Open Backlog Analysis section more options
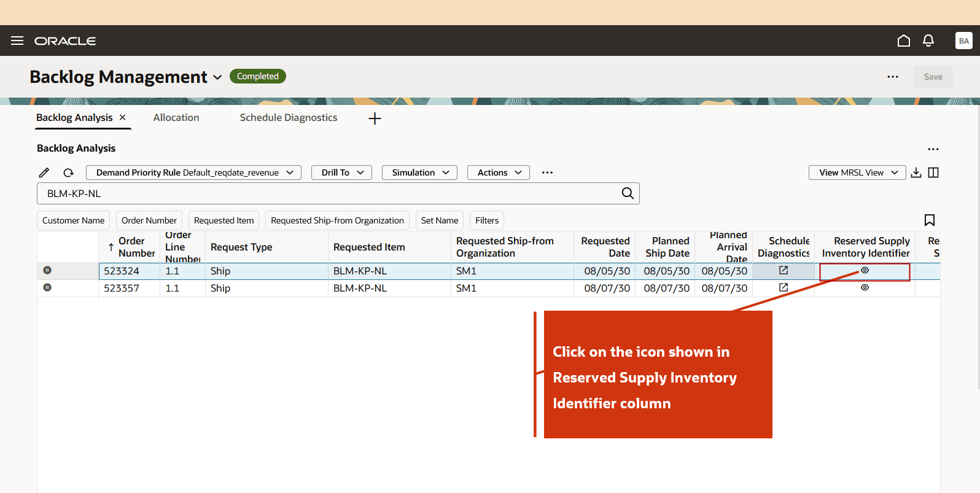Screen dimensions: 980x493 point(933,149)
